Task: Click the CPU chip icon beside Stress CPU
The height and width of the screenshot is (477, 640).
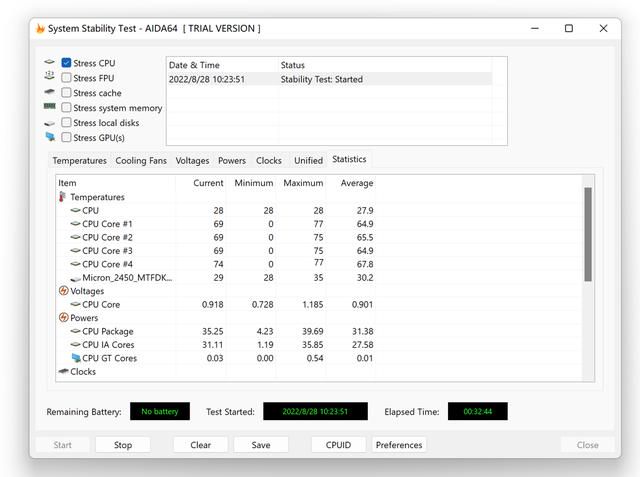Action: 49,62
